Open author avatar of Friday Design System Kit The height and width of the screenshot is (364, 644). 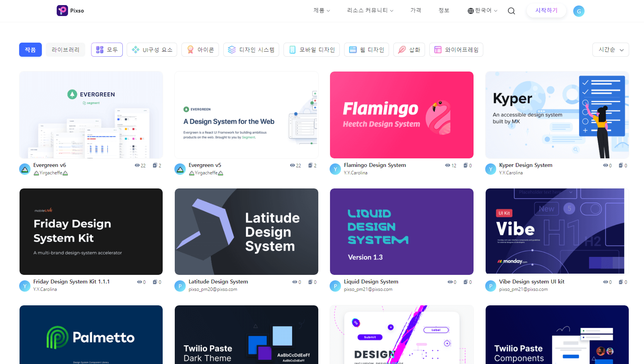click(25, 286)
